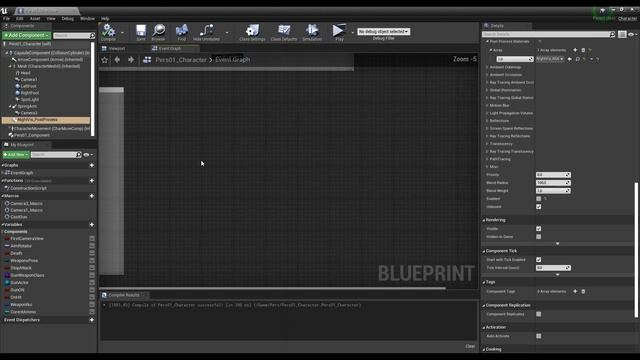
Task: Toggle the Visible checkbox under Rendering
Action: point(538,229)
